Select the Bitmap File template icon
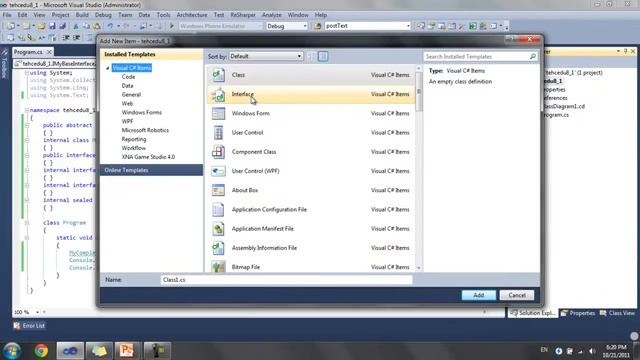The height and width of the screenshot is (360, 640). 218,267
